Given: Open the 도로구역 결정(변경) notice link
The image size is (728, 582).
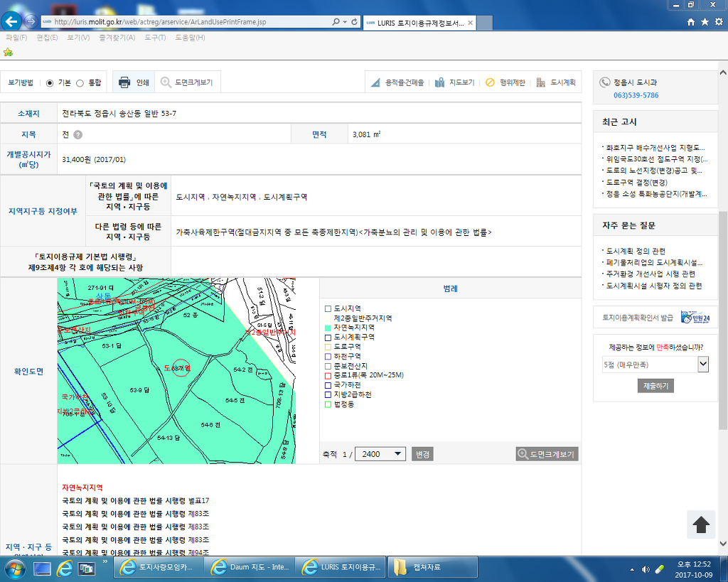Looking at the screenshot, I should coord(636,183).
